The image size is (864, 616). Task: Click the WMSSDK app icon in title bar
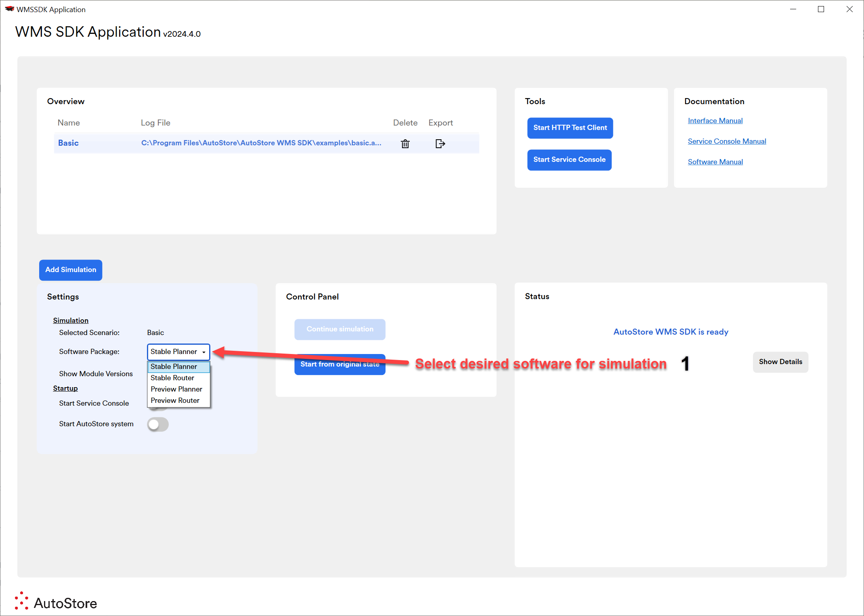tap(10, 9)
